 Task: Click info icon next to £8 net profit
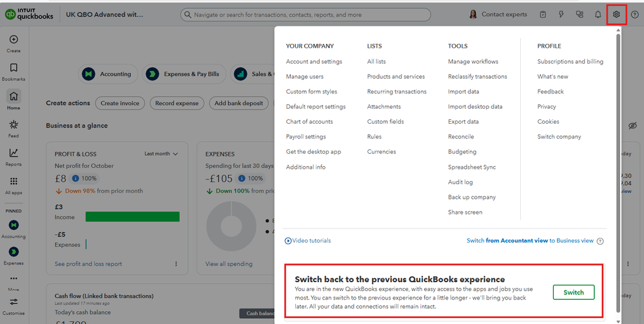pyautogui.click(x=75, y=178)
